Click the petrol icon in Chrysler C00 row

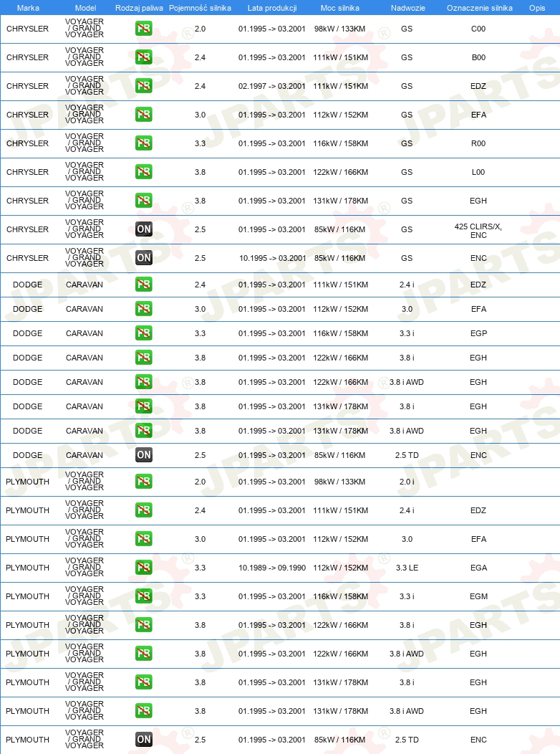click(144, 29)
